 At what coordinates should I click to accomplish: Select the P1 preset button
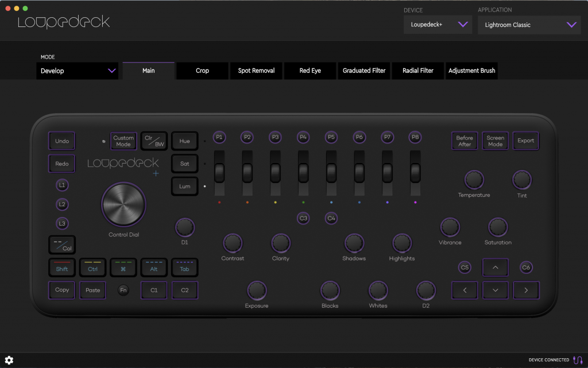click(x=219, y=137)
